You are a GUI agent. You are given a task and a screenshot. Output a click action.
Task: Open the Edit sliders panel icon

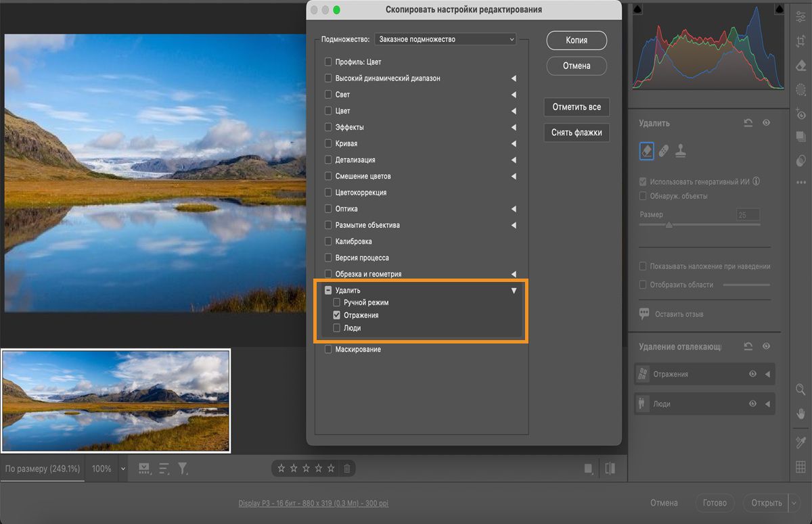pyautogui.click(x=800, y=18)
